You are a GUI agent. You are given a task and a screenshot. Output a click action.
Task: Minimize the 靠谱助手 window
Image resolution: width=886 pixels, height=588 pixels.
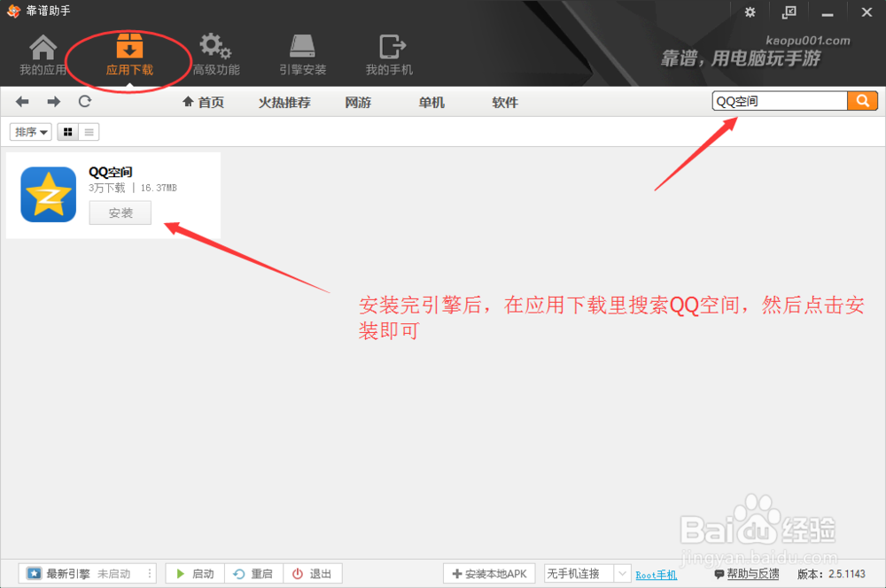click(828, 13)
